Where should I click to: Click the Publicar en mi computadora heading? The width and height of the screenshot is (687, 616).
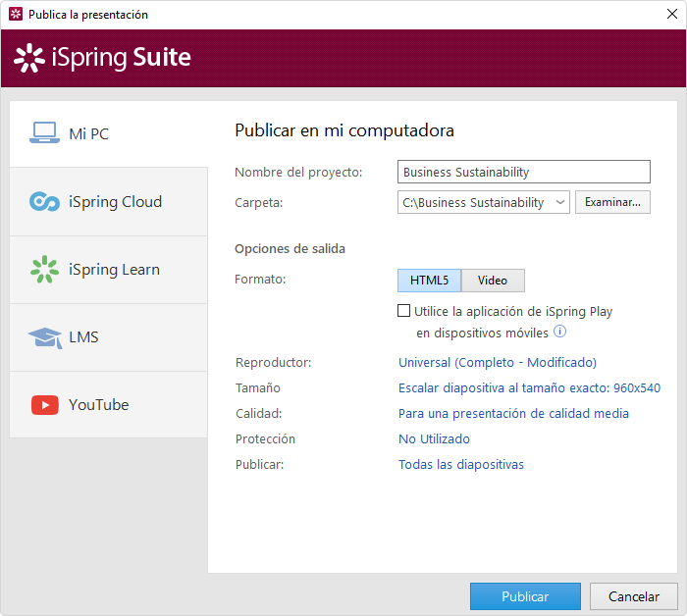pyautogui.click(x=344, y=130)
